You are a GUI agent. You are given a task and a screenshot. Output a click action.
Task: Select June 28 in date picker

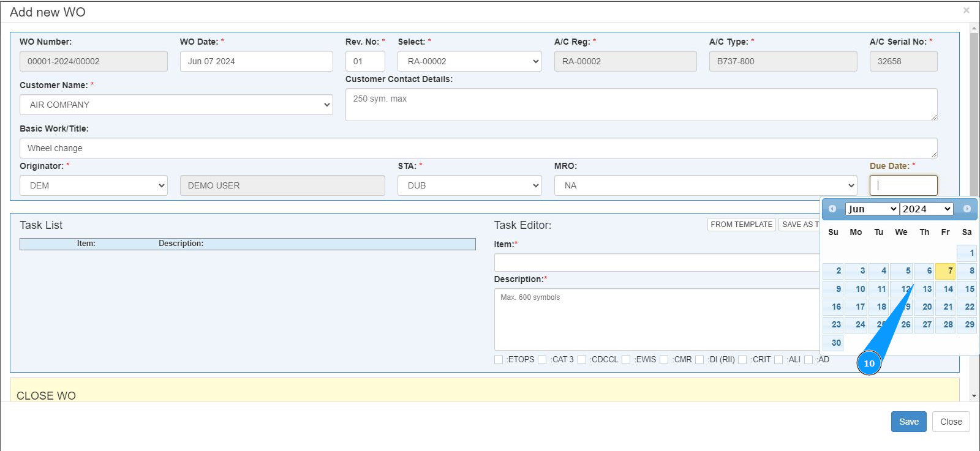coord(946,324)
